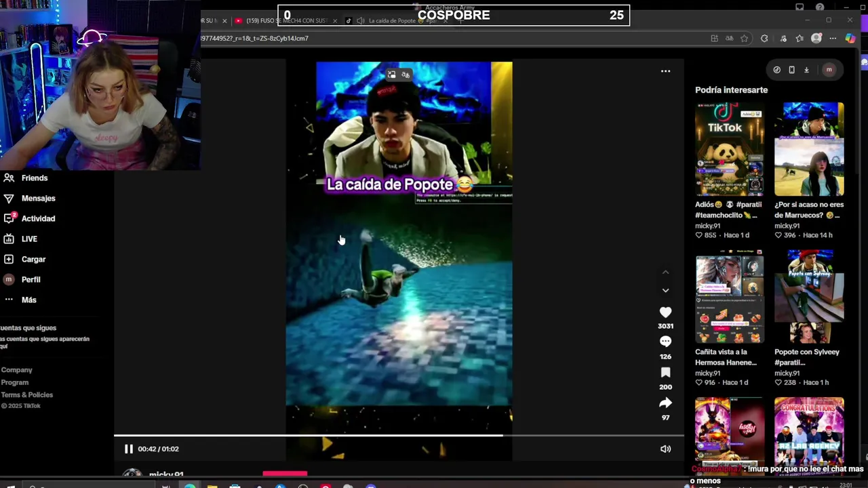Click the compass icon in top-right pill
The height and width of the screenshot is (488, 868).
(777, 70)
